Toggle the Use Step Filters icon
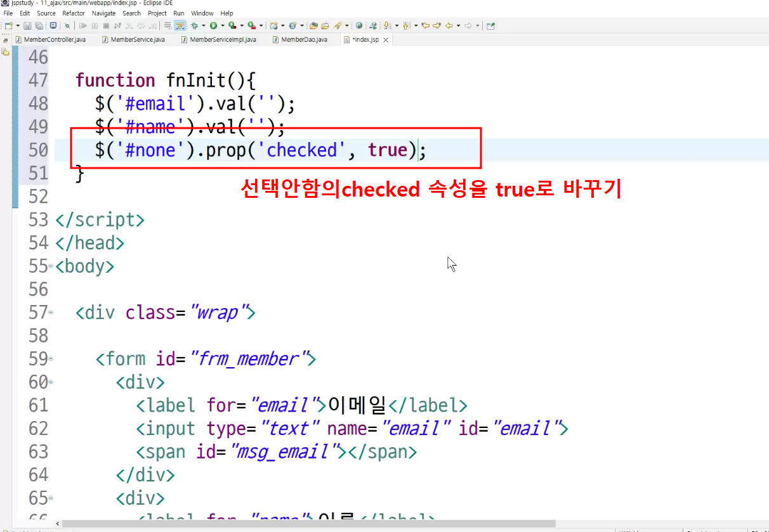 click(180, 25)
